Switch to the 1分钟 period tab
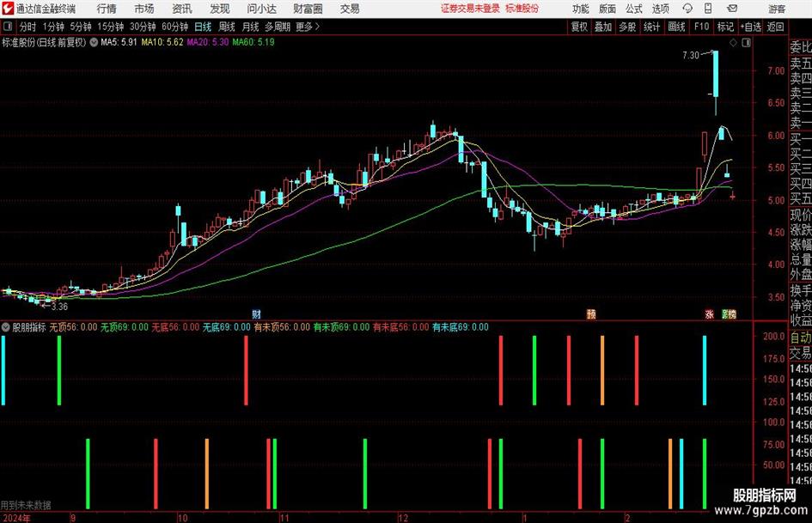Image resolution: width=812 pixels, height=523 pixels. pyautogui.click(x=53, y=27)
